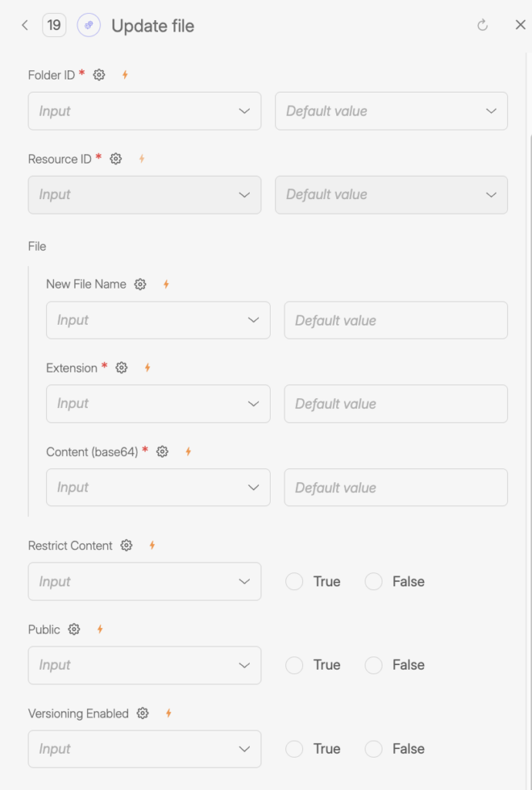
Task: Open the Content (base64) settings gear
Action: point(161,451)
